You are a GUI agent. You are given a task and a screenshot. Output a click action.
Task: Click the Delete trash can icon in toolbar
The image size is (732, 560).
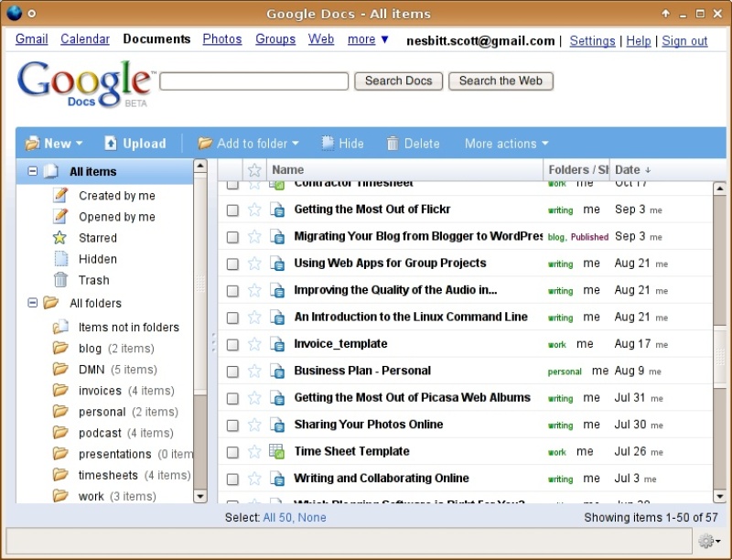[x=393, y=144]
